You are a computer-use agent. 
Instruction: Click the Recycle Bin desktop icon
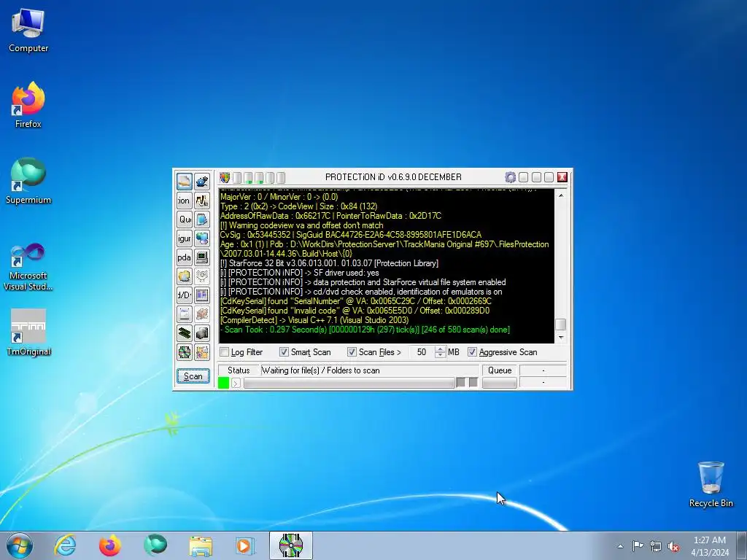pos(711,484)
